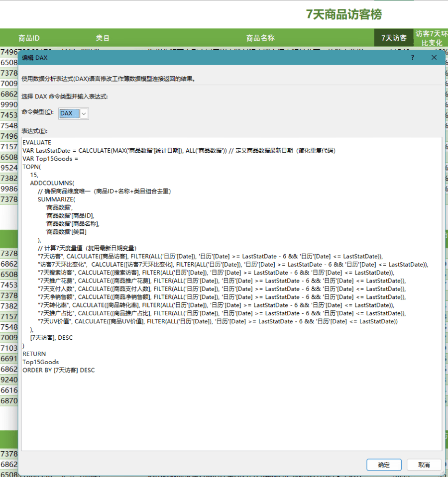Select the 7天访客 column header
Image resolution: width=448 pixels, height=477 pixels.
[394, 38]
